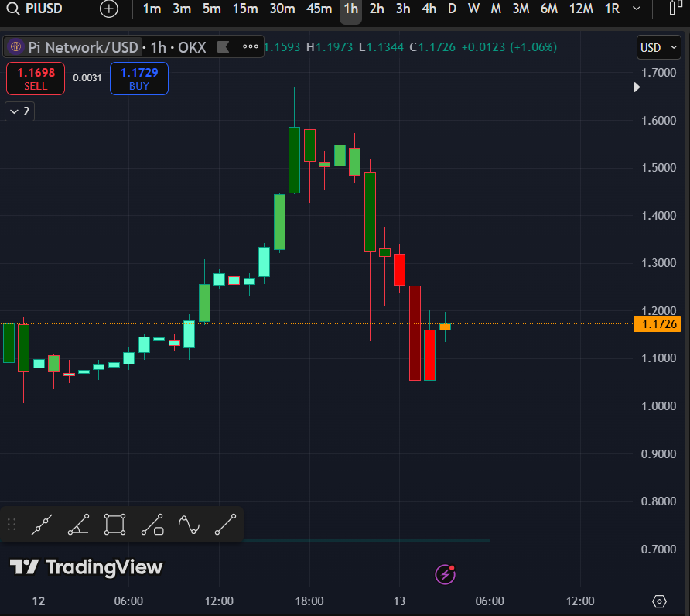The height and width of the screenshot is (616, 690).
Task: Click the TradingView logo
Action: (x=87, y=567)
